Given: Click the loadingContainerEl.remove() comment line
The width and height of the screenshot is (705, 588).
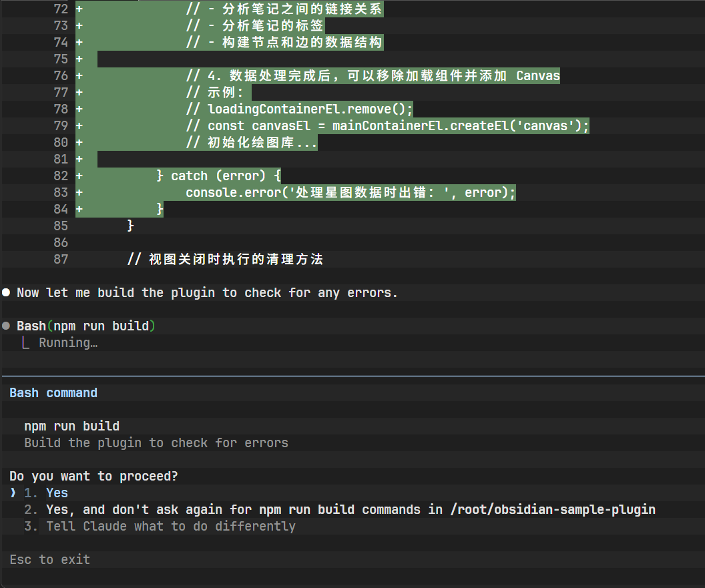Looking at the screenshot, I should (299, 109).
